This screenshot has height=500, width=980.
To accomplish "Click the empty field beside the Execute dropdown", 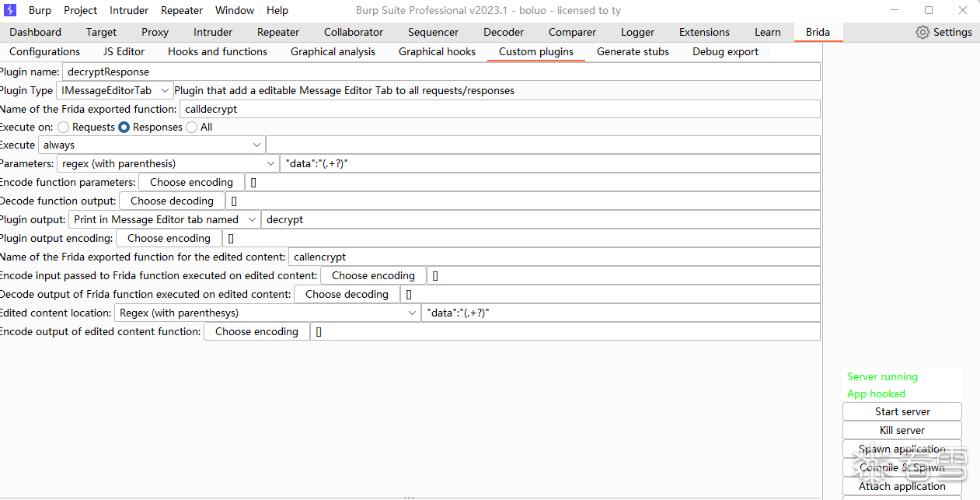I will click(x=542, y=145).
